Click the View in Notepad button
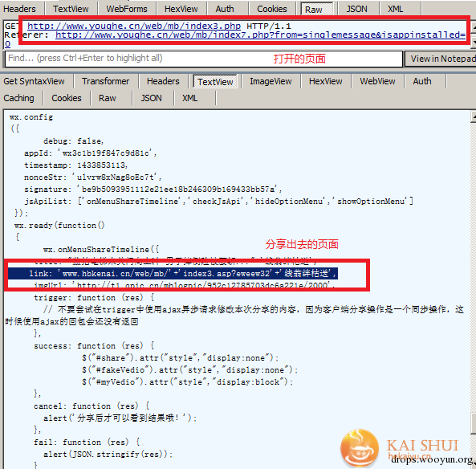The width and height of the screenshot is (476, 469). [441, 59]
